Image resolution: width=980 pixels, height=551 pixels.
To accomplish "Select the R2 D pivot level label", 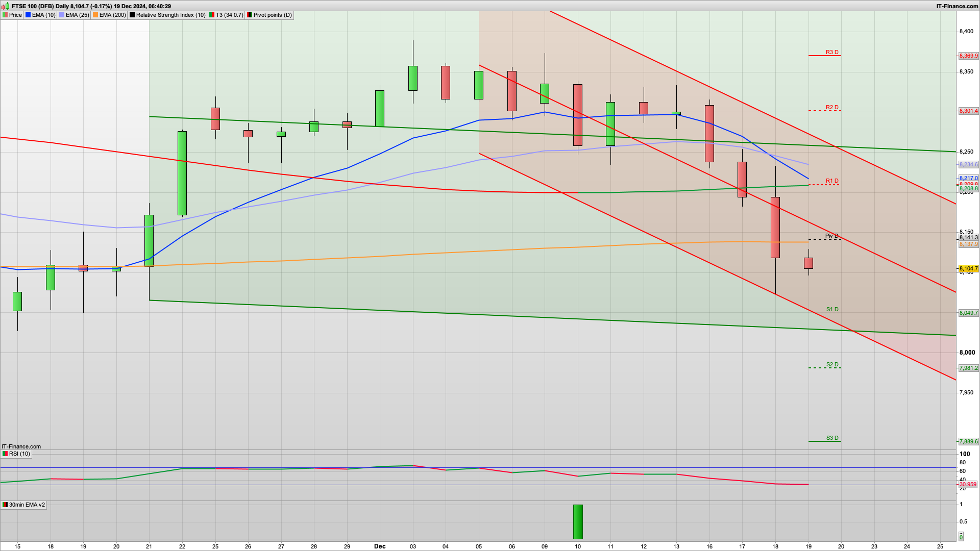I will pyautogui.click(x=832, y=108).
